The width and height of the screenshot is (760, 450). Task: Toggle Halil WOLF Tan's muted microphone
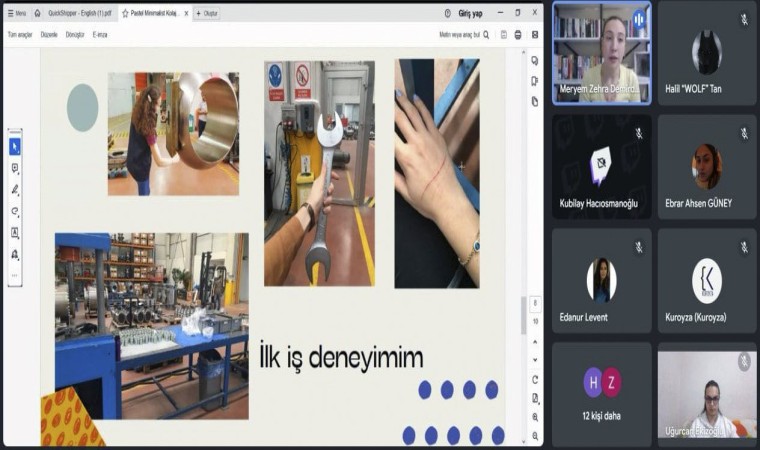(743, 19)
